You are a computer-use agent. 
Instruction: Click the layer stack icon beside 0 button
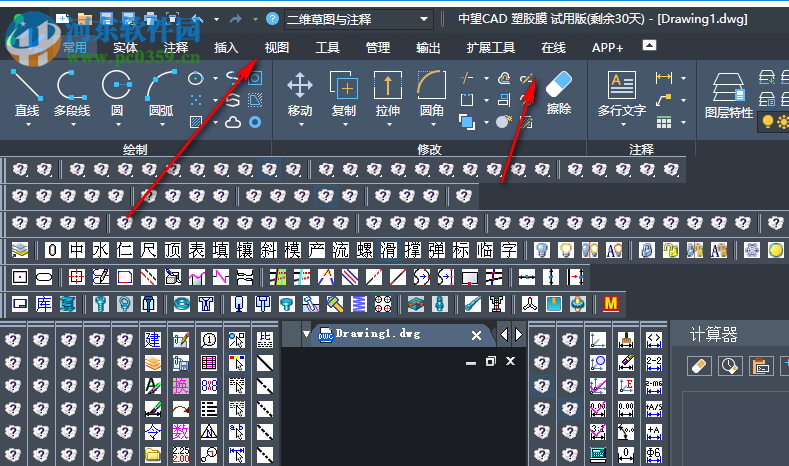[20, 250]
